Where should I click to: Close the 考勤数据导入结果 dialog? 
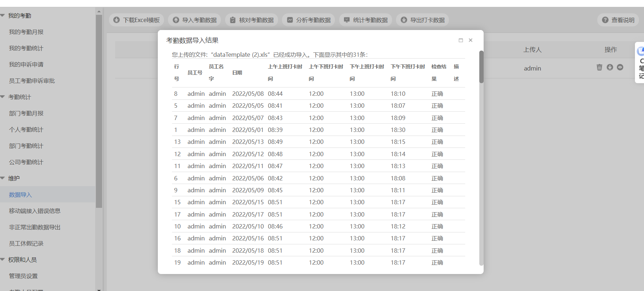click(471, 40)
